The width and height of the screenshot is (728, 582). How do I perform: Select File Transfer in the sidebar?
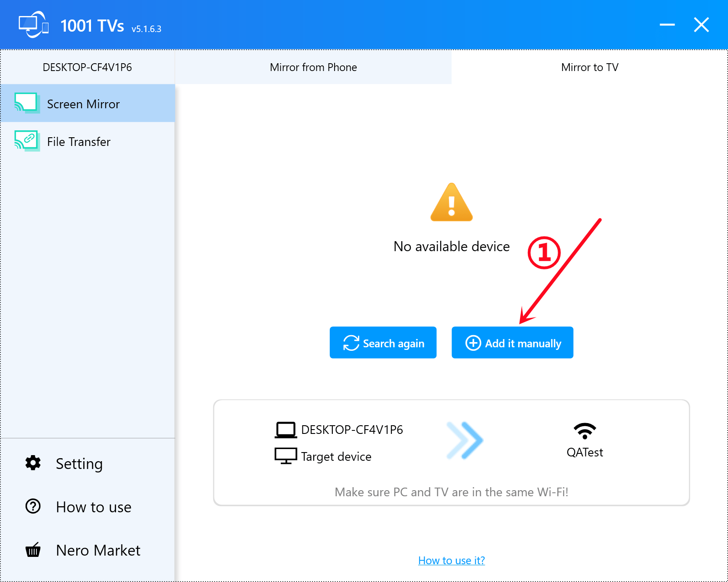click(x=79, y=142)
